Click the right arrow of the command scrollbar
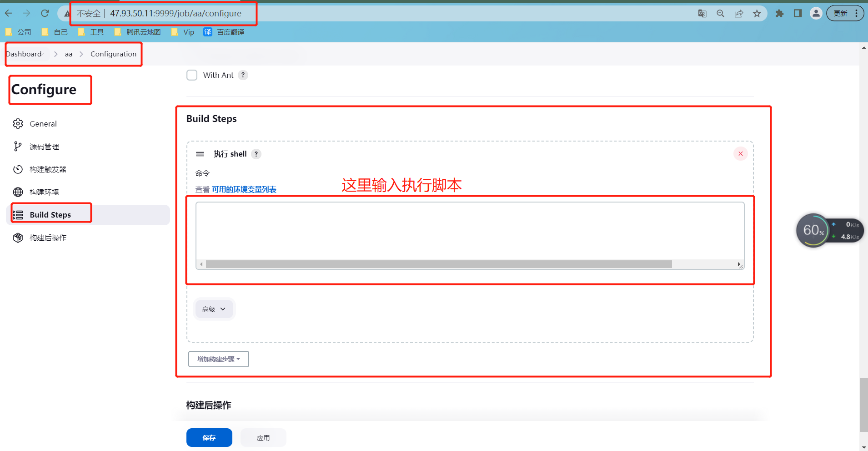The width and height of the screenshot is (868, 451). point(739,264)
